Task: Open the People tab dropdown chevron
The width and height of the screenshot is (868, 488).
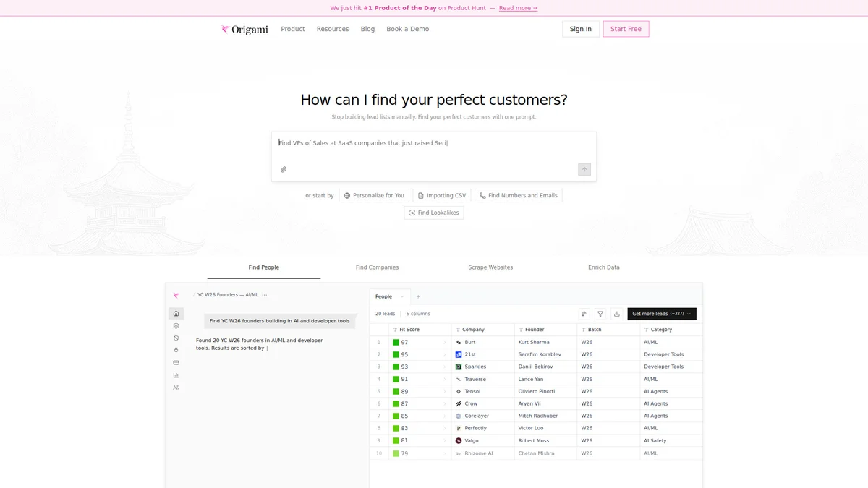Action: (x=402, y=296)
